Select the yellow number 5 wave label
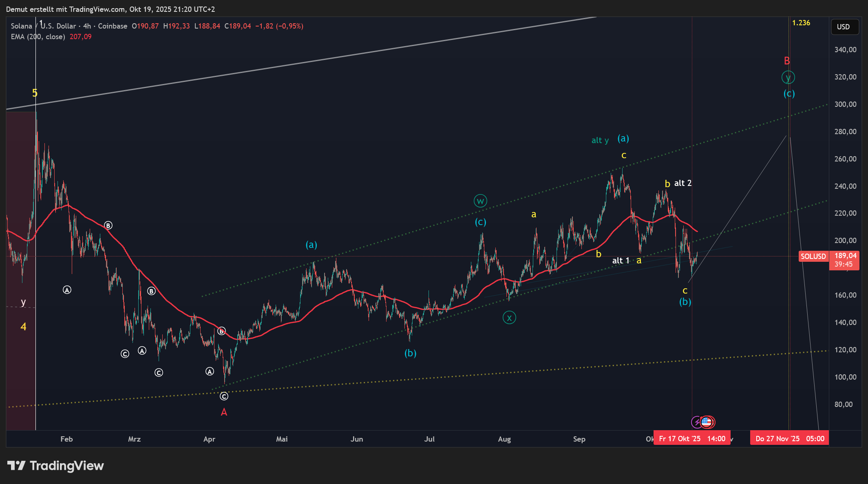This screenshot has width=868, height=484. [35, 93]
